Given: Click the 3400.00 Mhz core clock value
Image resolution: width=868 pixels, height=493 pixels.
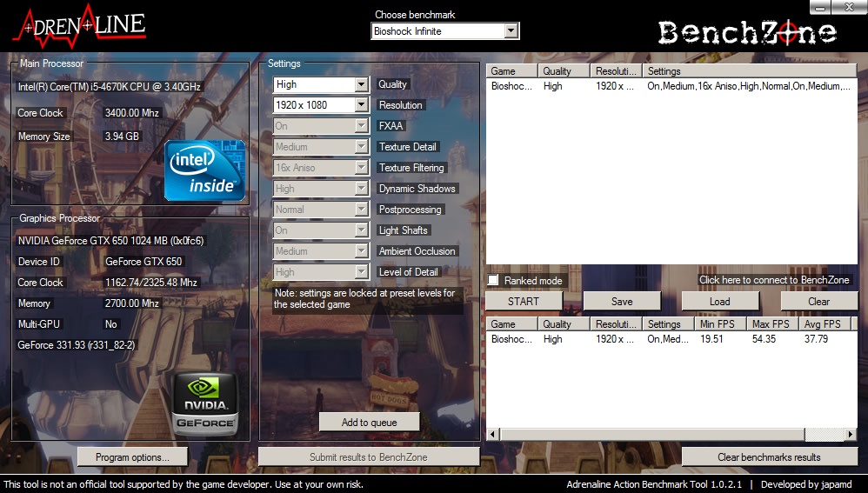Looking at the screenshot, I should (x=131, y=113).
